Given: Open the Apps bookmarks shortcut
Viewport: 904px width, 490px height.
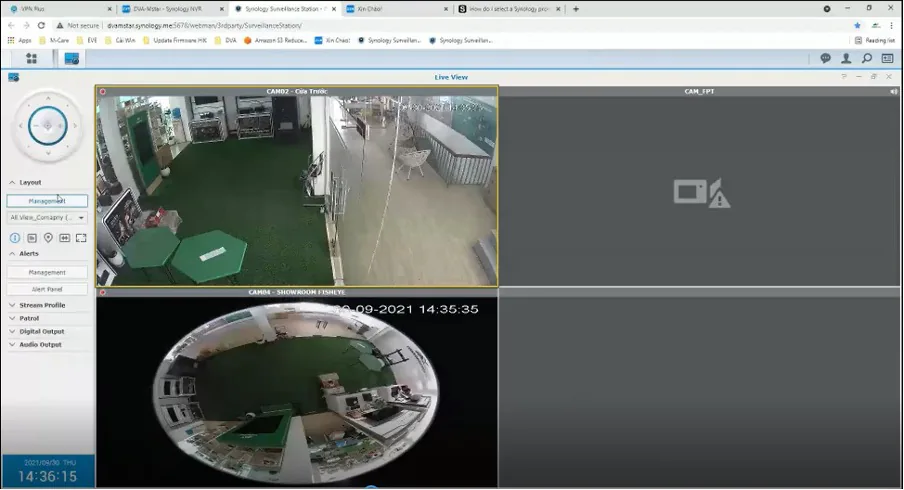Looking at the screenshot, I should [20, 40].
